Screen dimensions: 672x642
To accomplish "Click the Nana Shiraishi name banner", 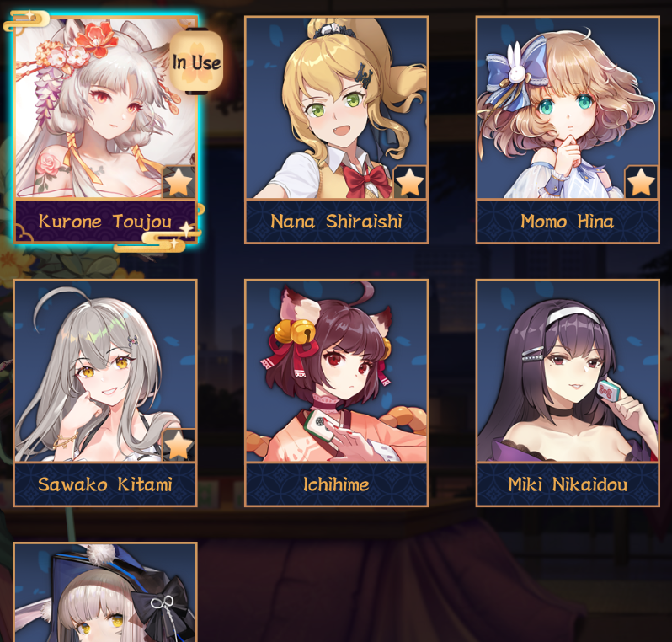I will click(x=337, y=222).
